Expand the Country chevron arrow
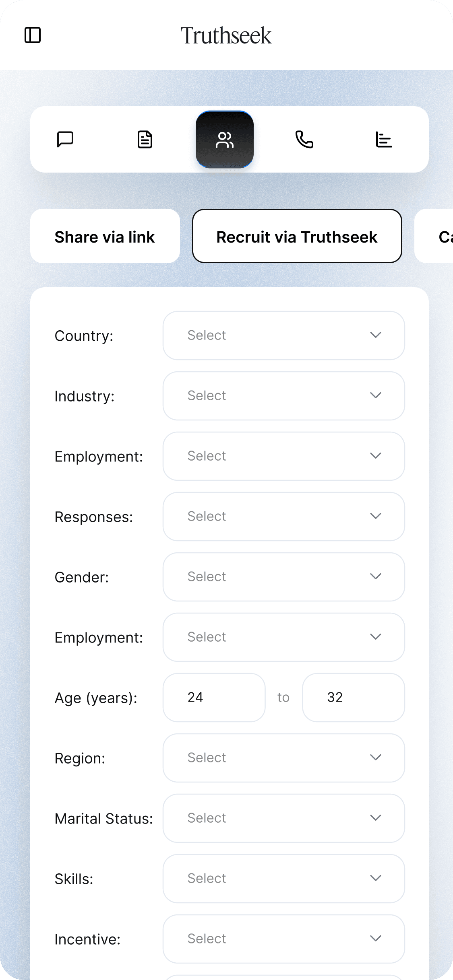453x980 pixels. point(375,335)
